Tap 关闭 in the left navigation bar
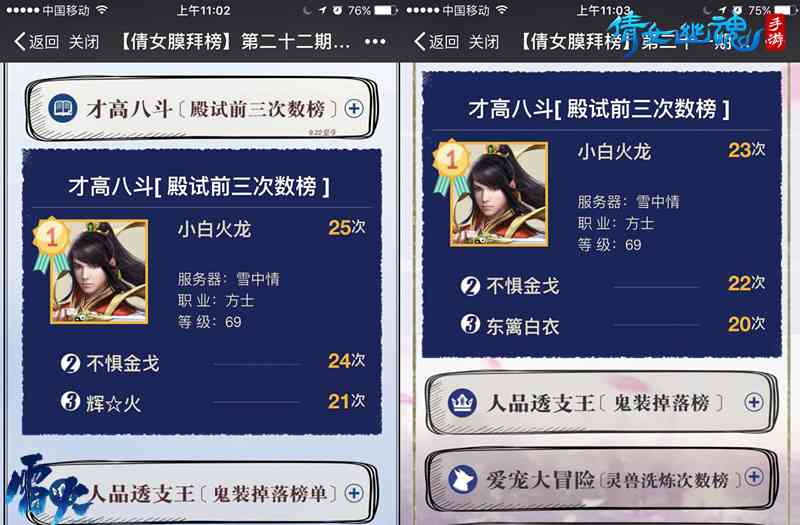This screenshot has width=800, height=525. point(84,42)
